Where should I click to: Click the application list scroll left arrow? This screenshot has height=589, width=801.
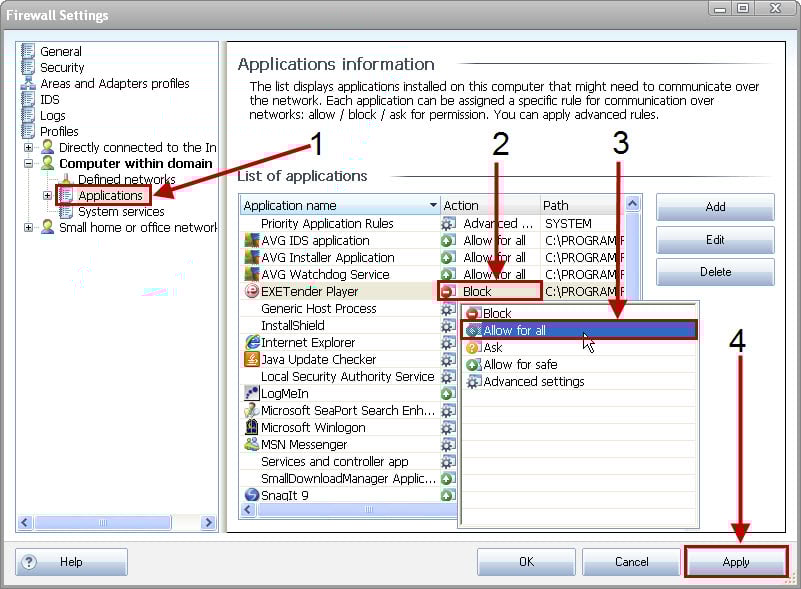click(248, 509)
